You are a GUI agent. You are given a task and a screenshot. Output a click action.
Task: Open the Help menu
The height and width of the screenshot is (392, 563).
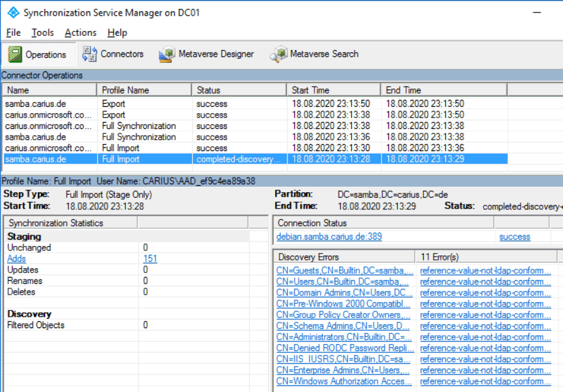118,33
